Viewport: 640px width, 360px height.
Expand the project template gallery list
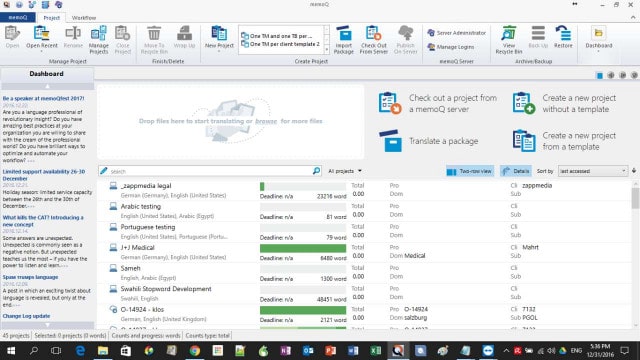click(x=327, y=50)
